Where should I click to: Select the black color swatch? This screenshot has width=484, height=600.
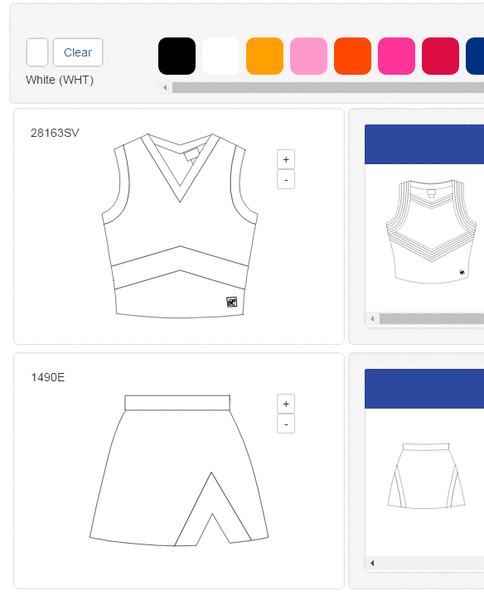tap(177, 56)
